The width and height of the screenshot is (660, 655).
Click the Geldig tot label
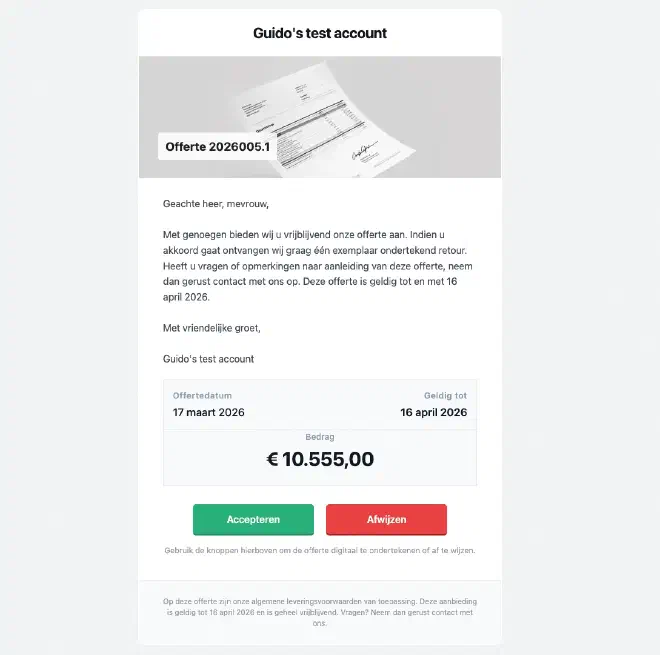445,396
